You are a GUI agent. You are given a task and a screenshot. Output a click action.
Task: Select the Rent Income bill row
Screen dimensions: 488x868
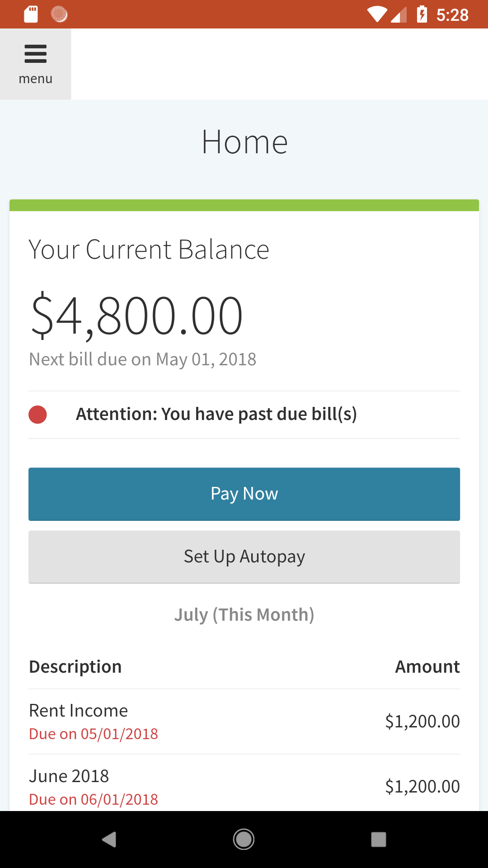pyautogui.click(x=244, y=722)
